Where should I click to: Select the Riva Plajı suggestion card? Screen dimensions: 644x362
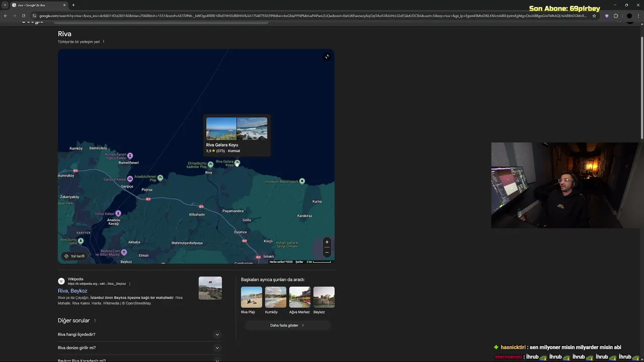point(252,300)
